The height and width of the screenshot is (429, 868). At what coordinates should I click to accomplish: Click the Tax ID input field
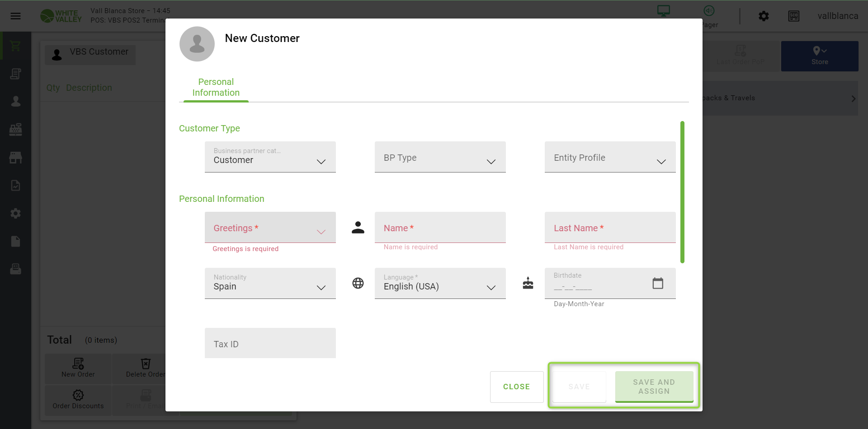[x=270, y=343]
